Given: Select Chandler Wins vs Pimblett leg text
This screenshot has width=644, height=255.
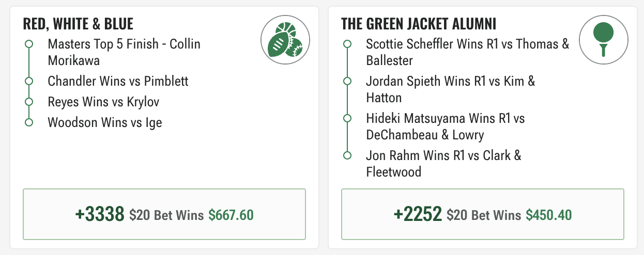Looking at the screenshot, I should point(118,81).
